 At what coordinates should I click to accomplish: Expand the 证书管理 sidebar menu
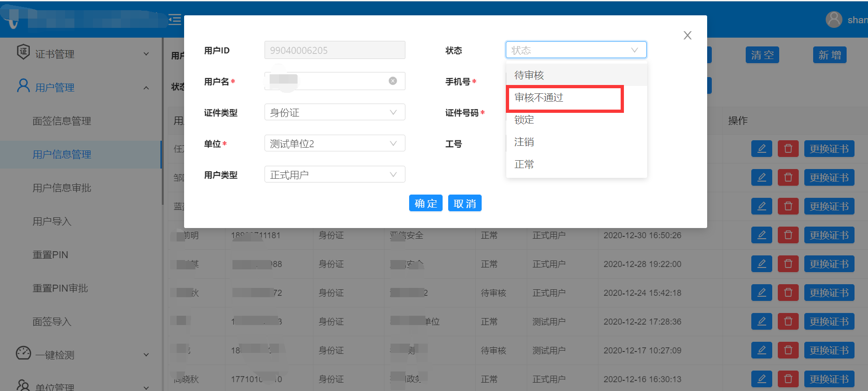[x=83, y=54]
